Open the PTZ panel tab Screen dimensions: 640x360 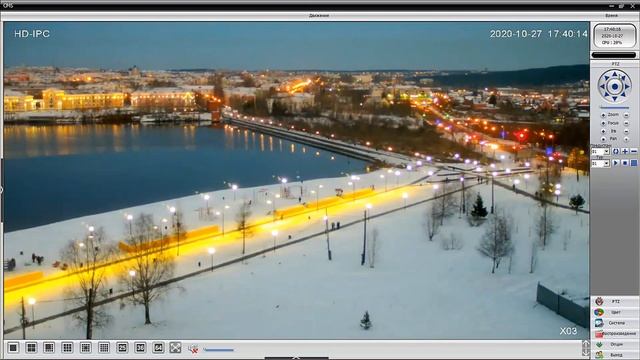(615, 301)
